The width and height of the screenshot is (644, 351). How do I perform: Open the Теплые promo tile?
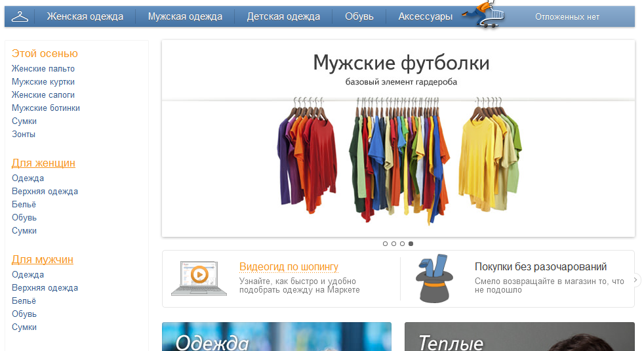(519, 337)
